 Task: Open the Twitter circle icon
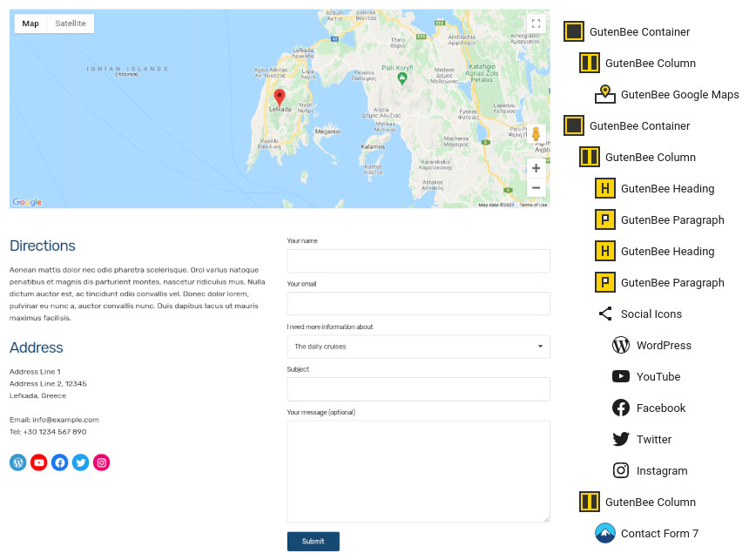81,462
